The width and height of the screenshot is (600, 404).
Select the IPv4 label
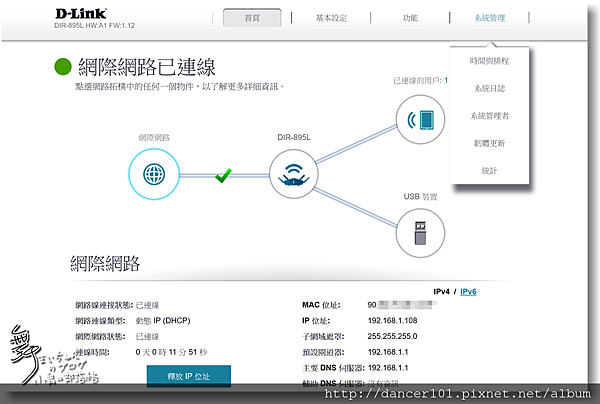point(441,292)
